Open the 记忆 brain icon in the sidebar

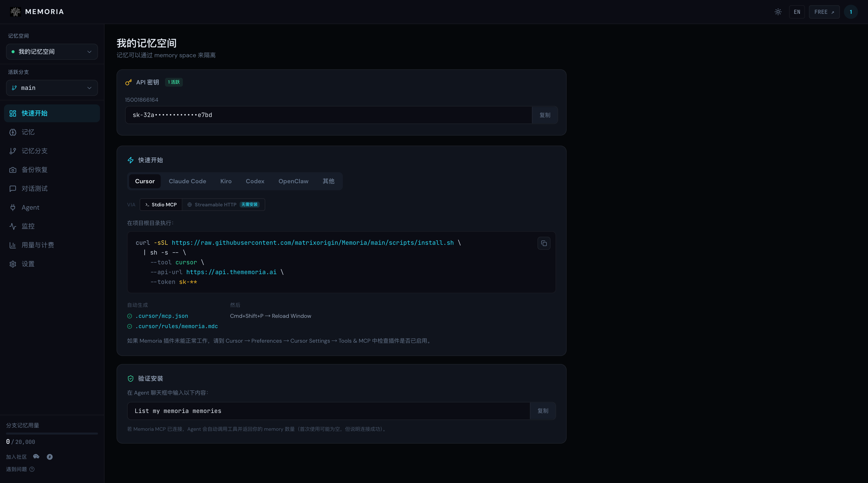point(13,132)
